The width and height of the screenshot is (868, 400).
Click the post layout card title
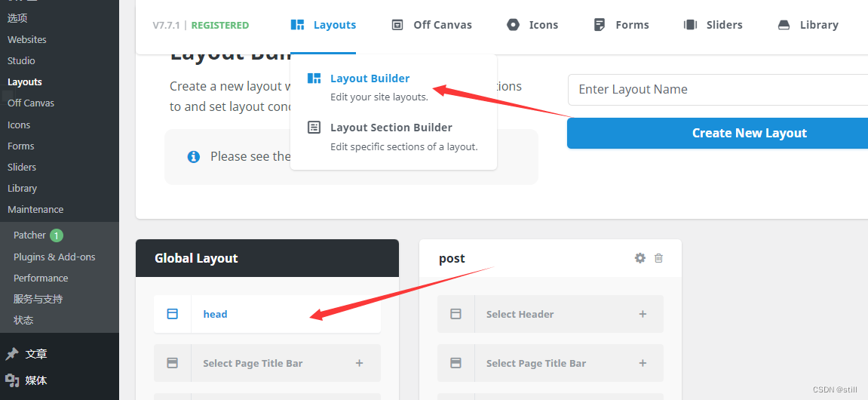[x=452, y=258]
